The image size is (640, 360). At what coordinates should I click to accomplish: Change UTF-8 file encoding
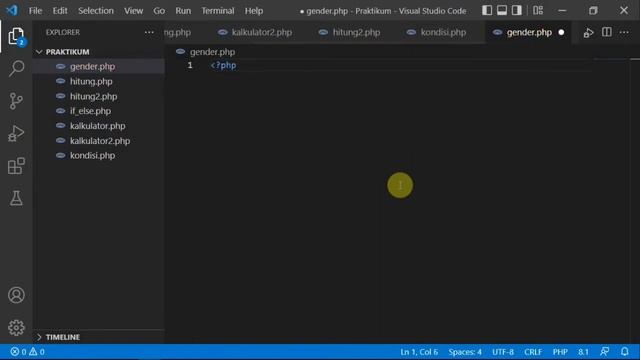[x=503, y=351]
